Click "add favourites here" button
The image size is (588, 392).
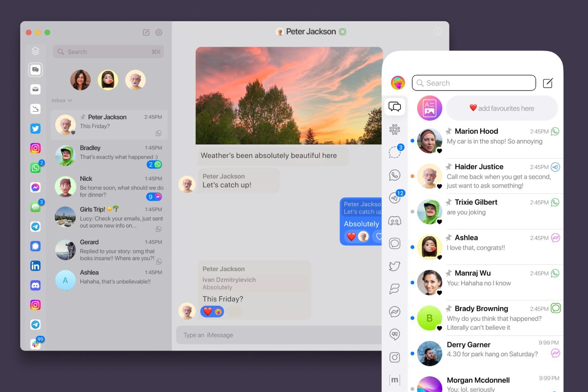click(x=502, y=108)
